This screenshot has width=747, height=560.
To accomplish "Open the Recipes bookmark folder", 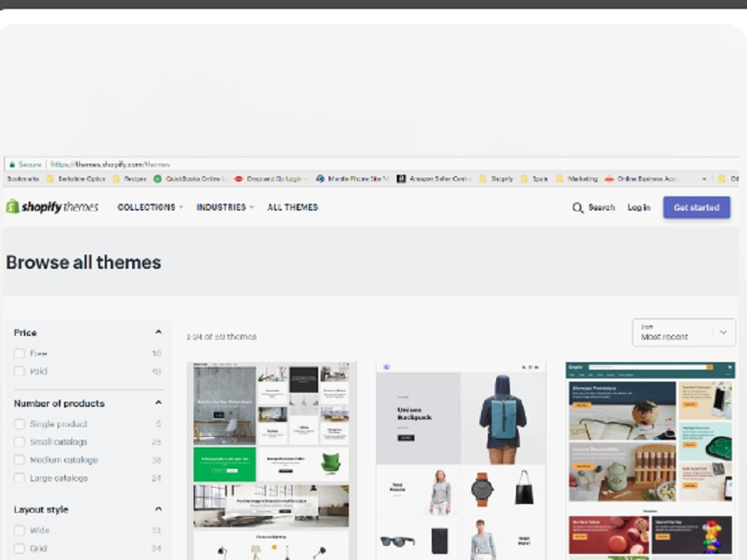I will (x=129, y=178).
